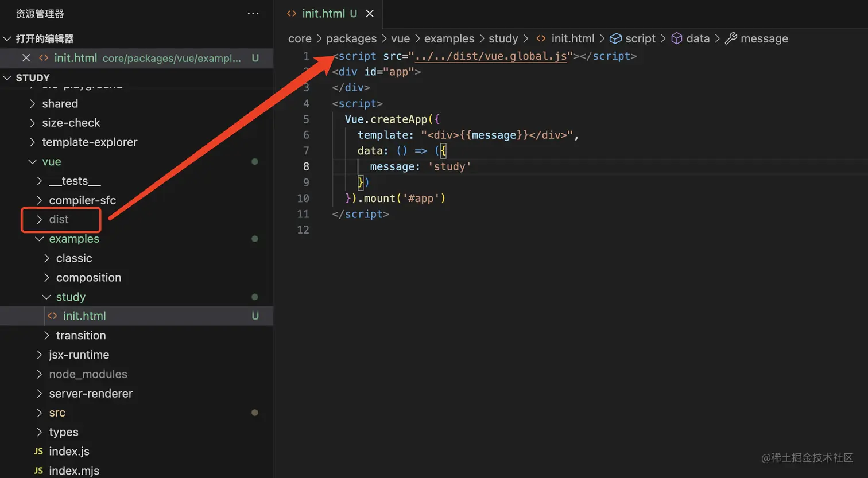This screenshot has height=478, width=868.
Task: Click .mount('#app') on line 10
Action: click(x=402, y=198)
